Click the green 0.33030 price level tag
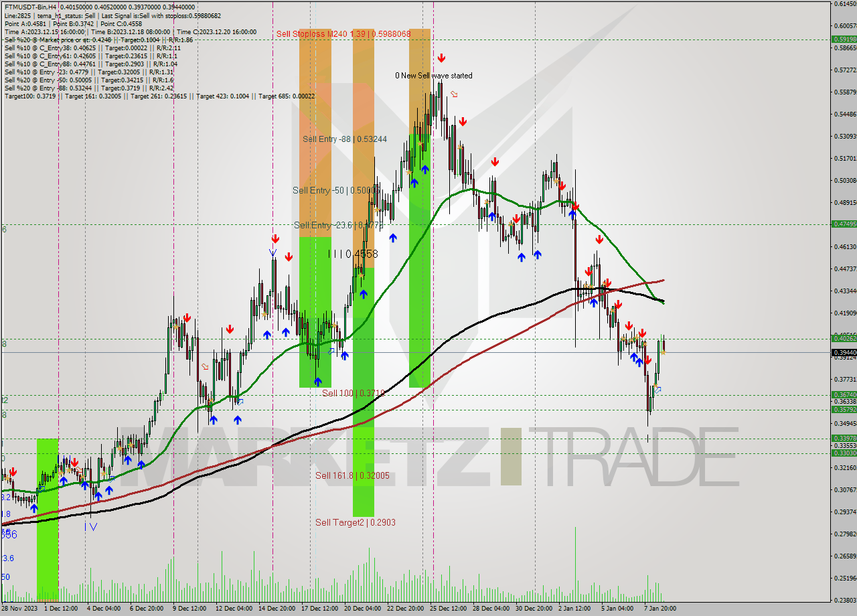The height and width of the screenshot is (616, 857). point(844,453)
